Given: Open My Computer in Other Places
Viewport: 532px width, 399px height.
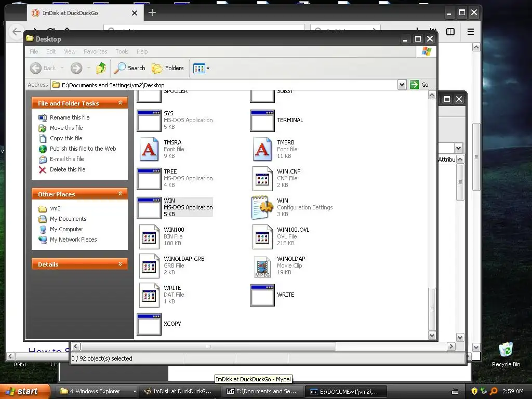Looking at the screenshot, I should 66,229.
